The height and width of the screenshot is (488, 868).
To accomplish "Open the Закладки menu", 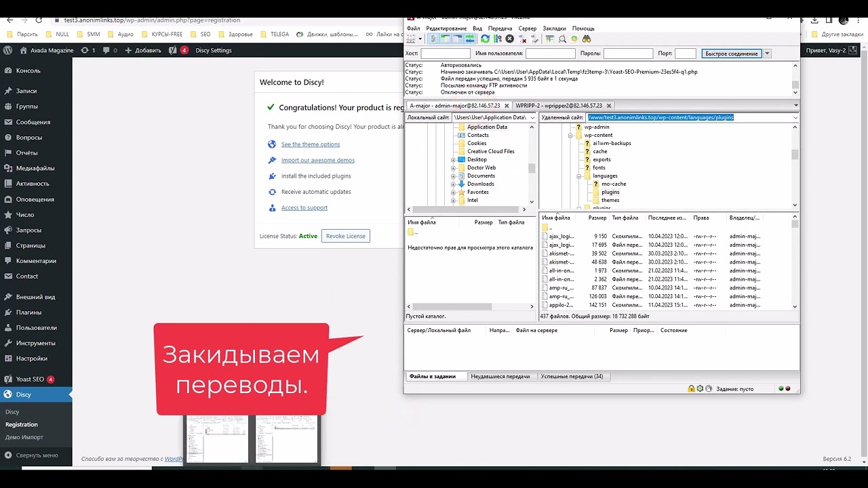I will [554, 28].
